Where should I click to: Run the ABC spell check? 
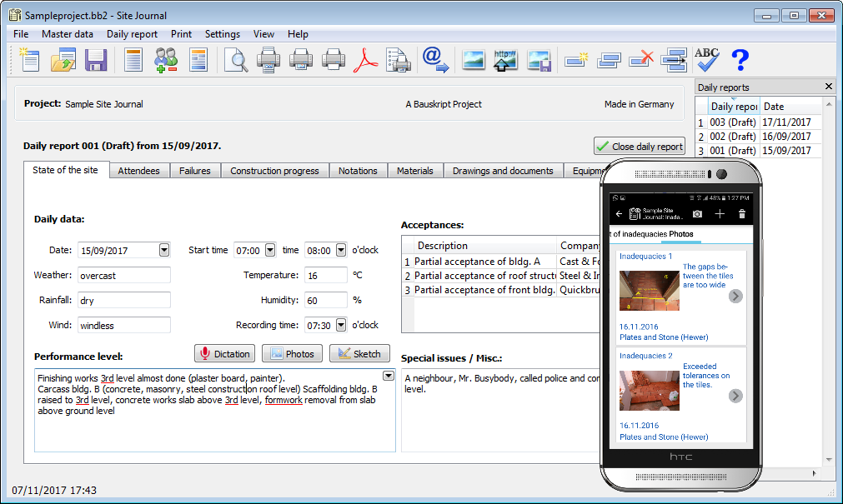(x=705, y=60)
